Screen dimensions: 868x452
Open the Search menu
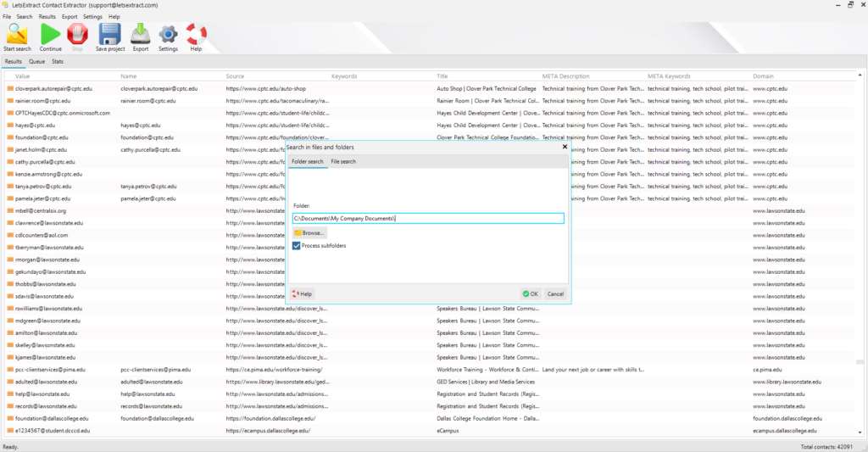pyautogui.click(x=25, y=17)
